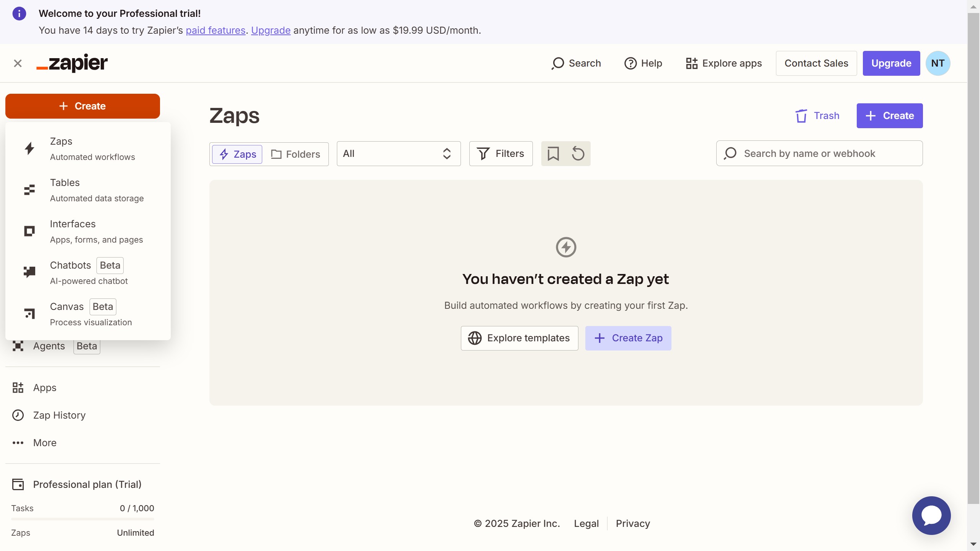Click the reset filters arrow icon
Viewport: 980px width, 551px height.
point(578,153)
